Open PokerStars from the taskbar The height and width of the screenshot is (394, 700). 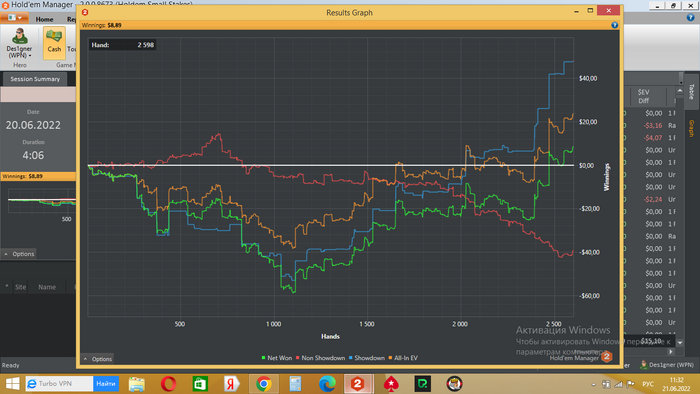(391, 384)
